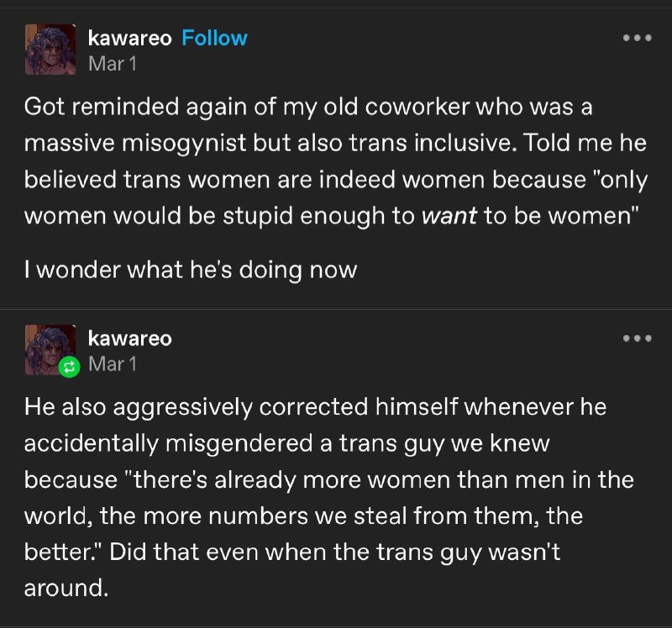Open the Mar 1 timestamp of the reblog
This screenshot has width=672, height=628.
pos(113,364)
